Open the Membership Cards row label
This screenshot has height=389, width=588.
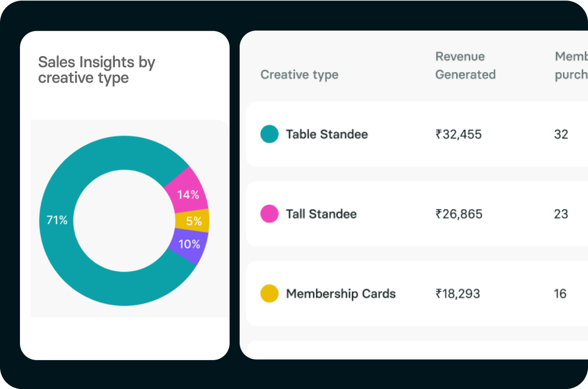[341, 294]
